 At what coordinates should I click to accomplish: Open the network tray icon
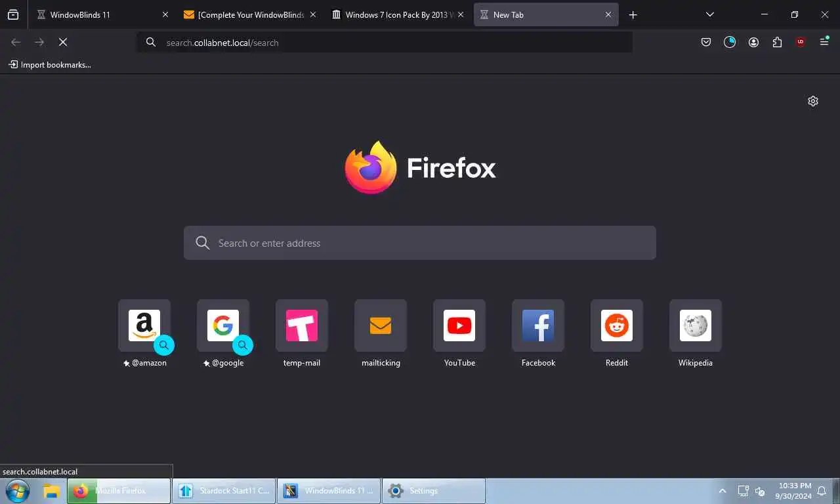743,491
